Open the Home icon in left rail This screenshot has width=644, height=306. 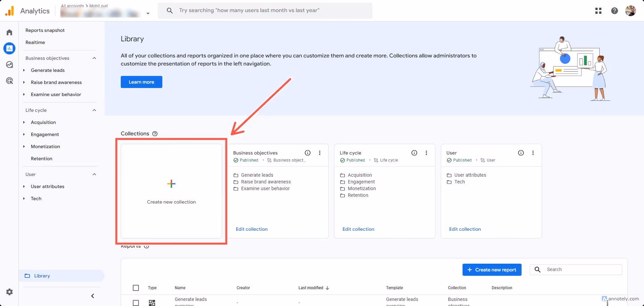(9, 32)
